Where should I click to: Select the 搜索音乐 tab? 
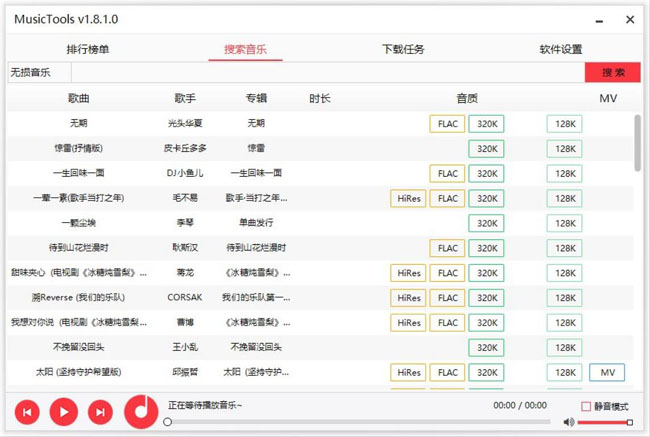point(245,49)
